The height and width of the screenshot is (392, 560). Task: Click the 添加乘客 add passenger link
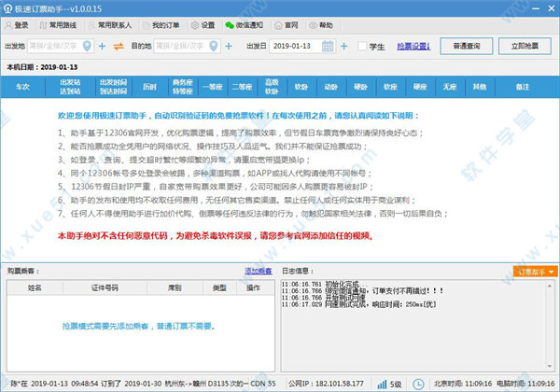[x=259, y=271]
